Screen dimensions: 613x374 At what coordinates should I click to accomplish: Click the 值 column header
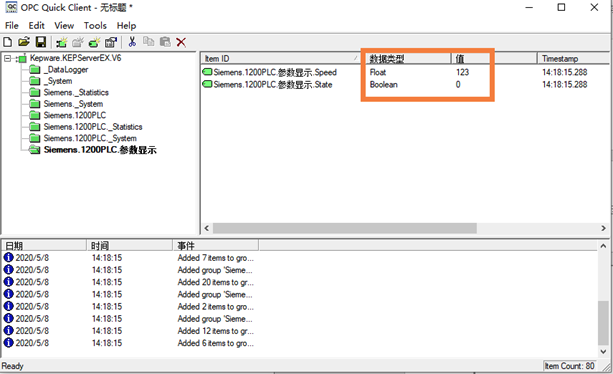494,59
